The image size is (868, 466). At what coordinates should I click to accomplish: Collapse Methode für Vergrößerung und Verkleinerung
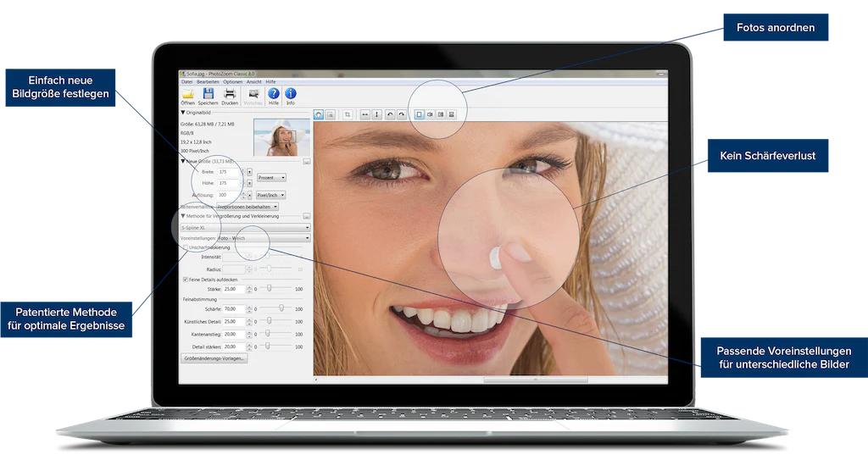click(183, 216)
